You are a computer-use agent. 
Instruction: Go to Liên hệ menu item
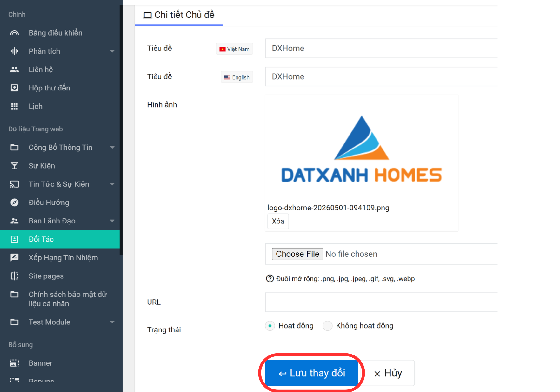click(60, 70)
